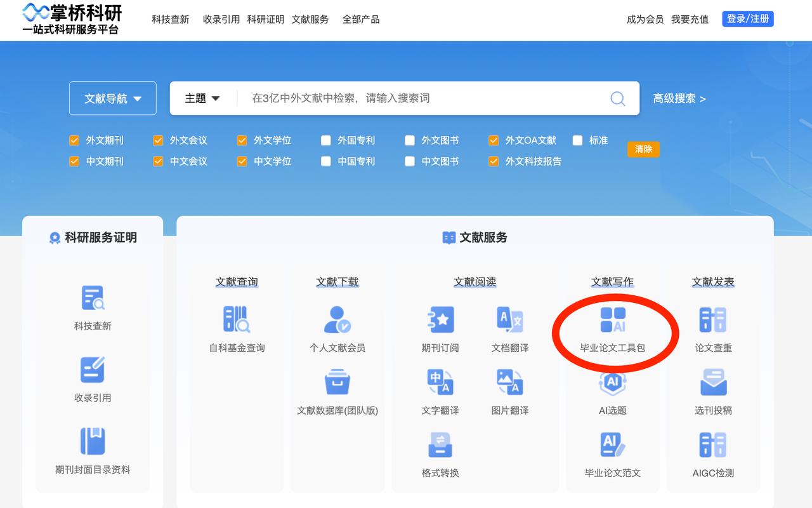Select the 图片翻译 image translation icon

tap(509, 382)
